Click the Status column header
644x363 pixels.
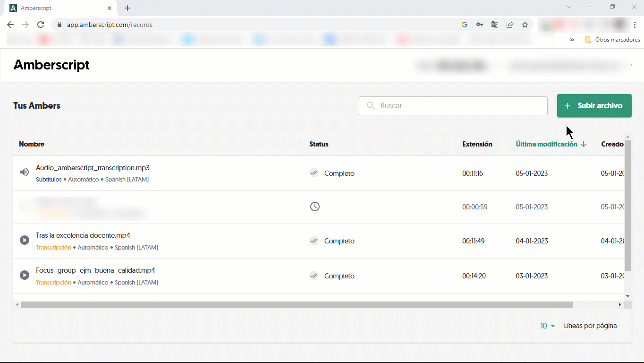319,144
